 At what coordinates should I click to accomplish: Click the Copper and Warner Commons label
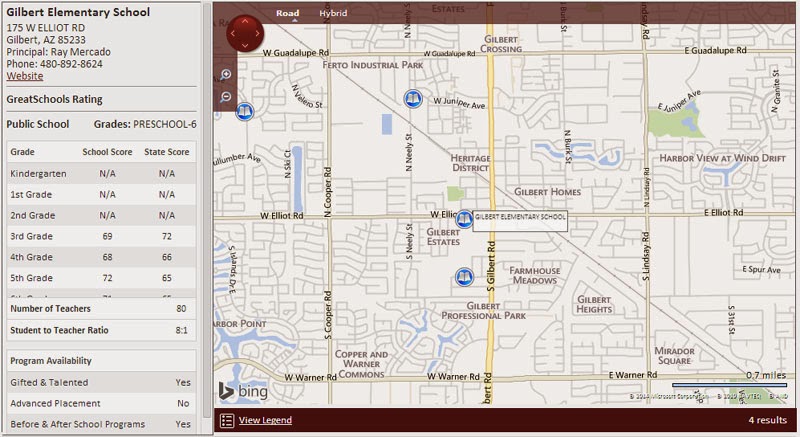[x=361, y=364]
